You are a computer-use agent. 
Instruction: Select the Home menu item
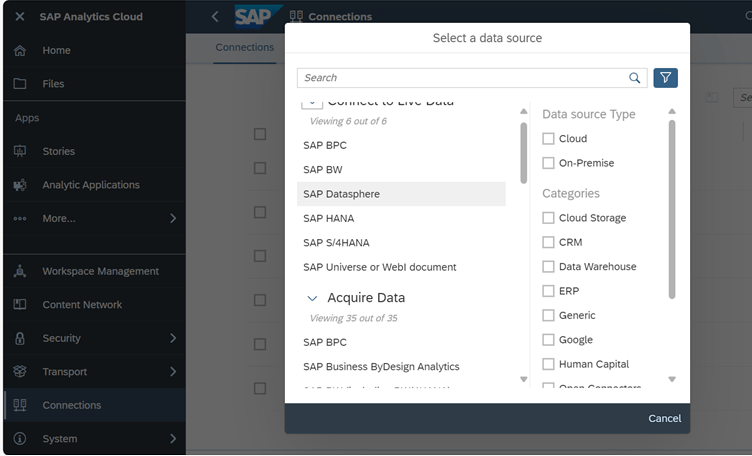(94, 50)
